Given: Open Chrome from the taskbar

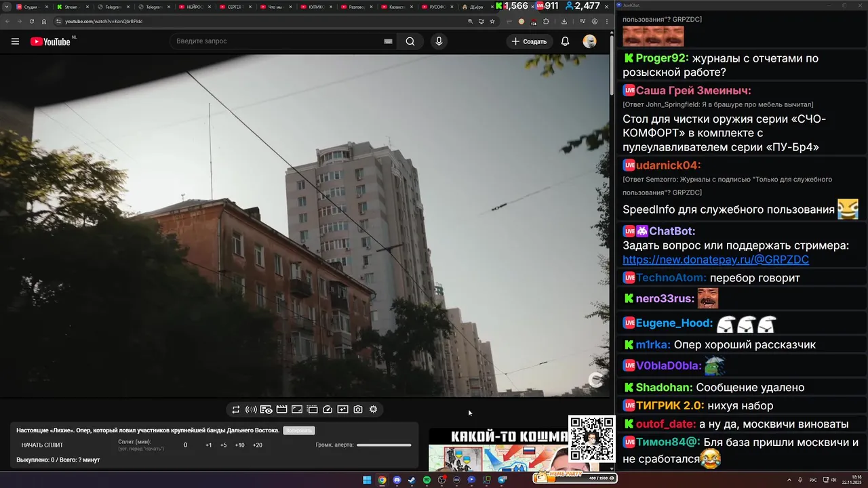Looking at the screenshot, I should [x=382, y=480].
